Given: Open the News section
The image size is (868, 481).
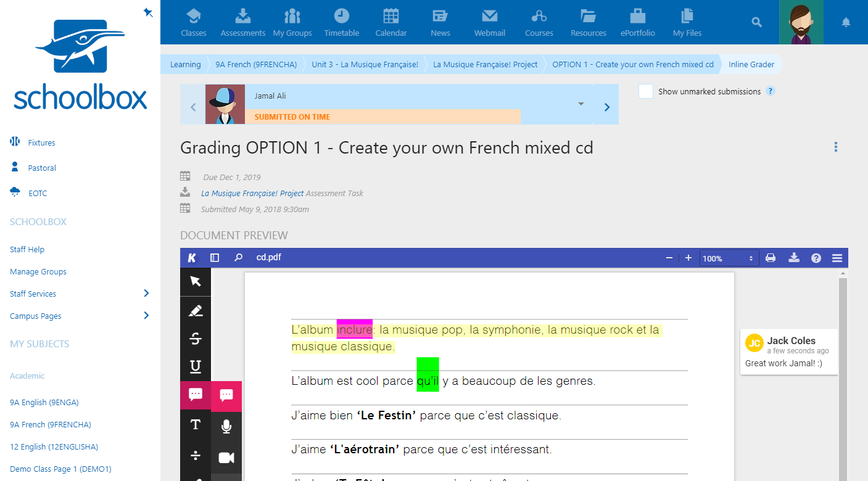Looking at the screenshot, I should 440,22.
